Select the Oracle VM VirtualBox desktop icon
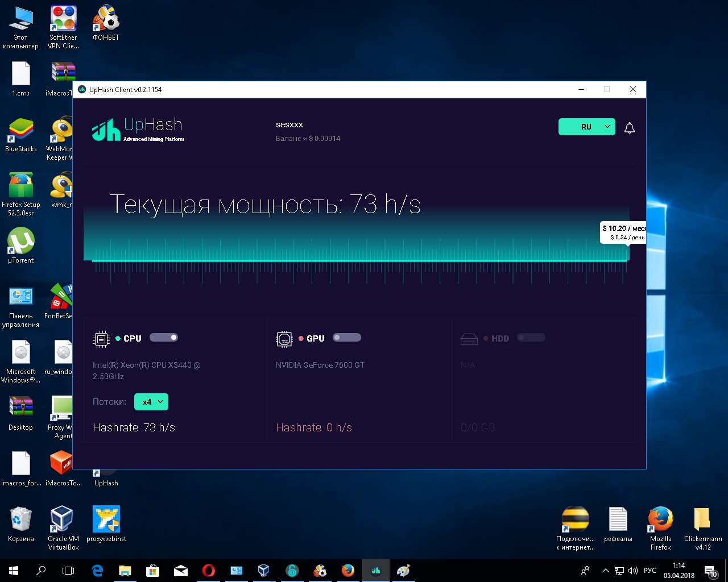 tap(63, 528)
